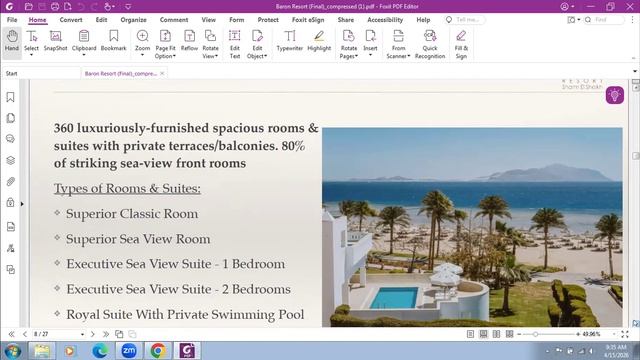Open Google Chrome from taskbar
This screenshot has height=360, width=640.
pos(158,351)
